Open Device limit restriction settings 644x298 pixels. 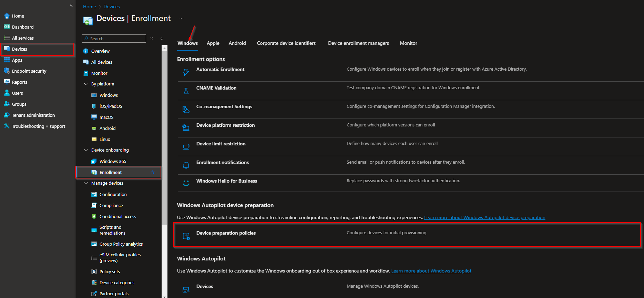(221, 144)
